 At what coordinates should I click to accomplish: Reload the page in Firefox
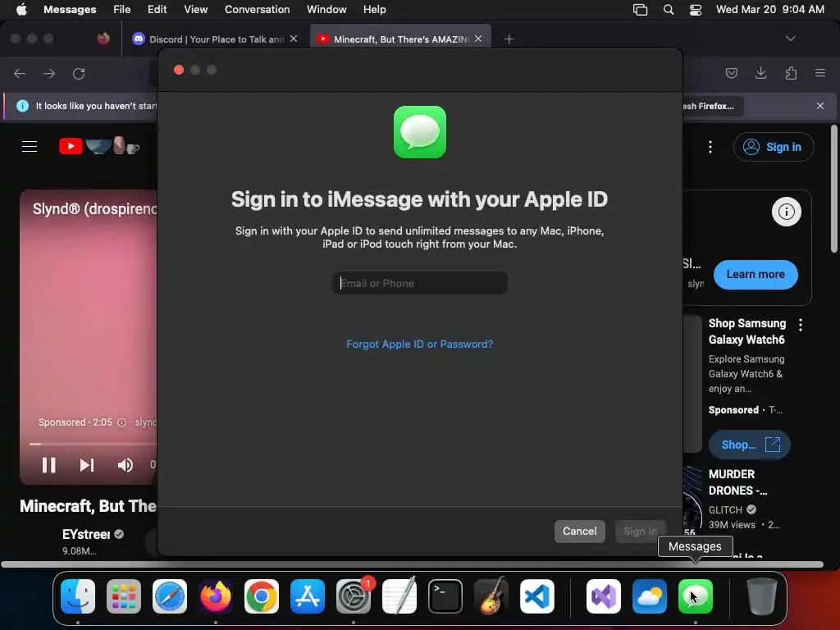point(79,73)
